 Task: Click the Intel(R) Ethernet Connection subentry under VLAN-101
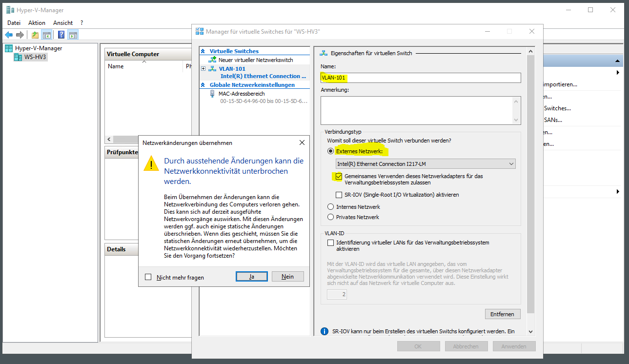click(x=264, y=76)
